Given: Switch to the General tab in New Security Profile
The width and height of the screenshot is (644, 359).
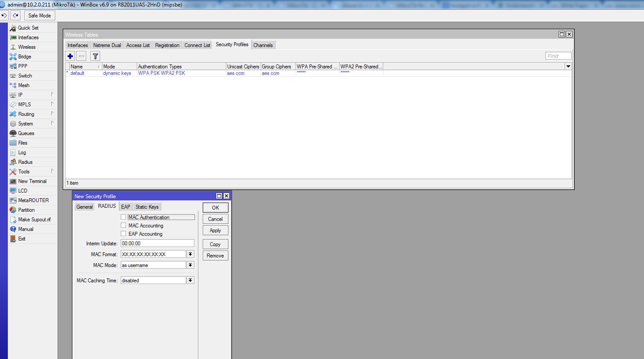Looking at the screenshot, I should coord(85,207).
